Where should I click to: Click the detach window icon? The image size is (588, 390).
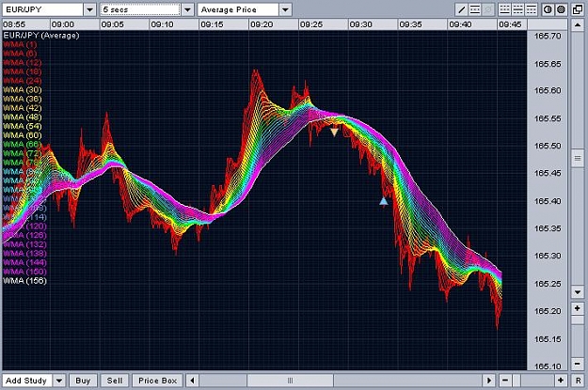578,9
